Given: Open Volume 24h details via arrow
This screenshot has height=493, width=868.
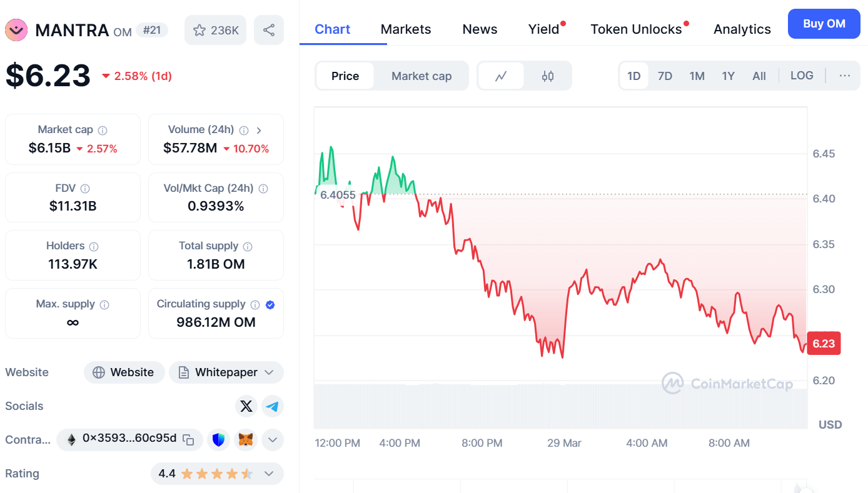Looking at the screenshot, I should 259,129.
